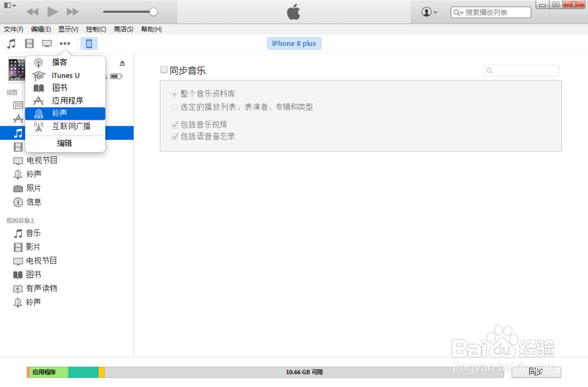Select the iPhone device button in toolbar

click(89, 43)
